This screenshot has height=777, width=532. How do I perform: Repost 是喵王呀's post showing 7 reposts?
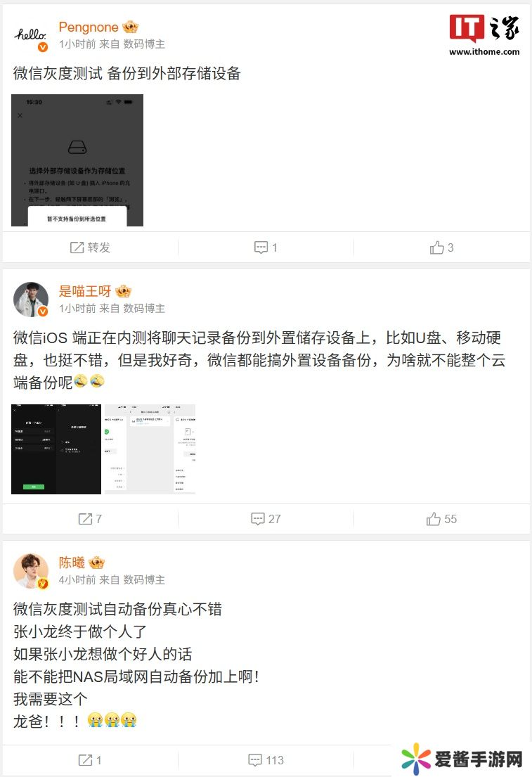click(90, 519)
